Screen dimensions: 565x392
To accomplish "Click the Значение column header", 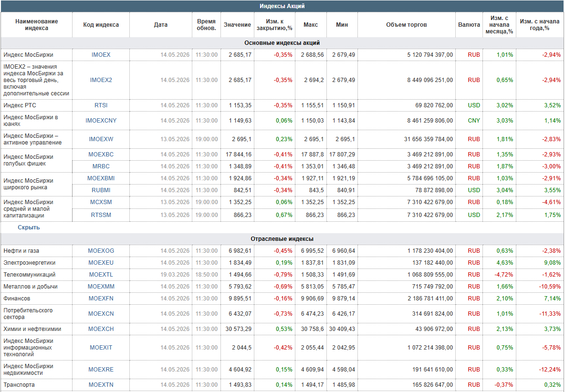I will point(237,25).
